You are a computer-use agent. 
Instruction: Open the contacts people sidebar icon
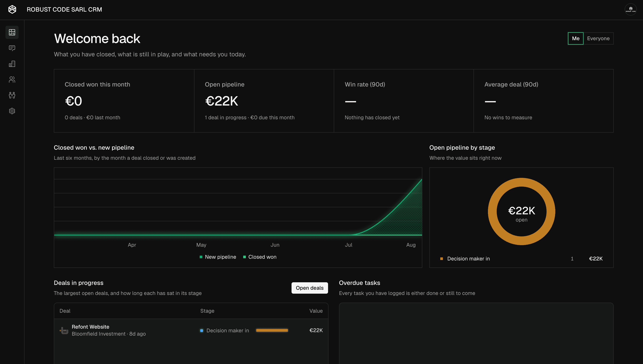click(12, 80)
